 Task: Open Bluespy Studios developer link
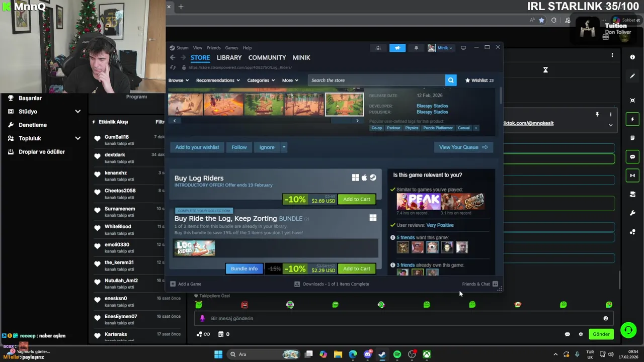point(432,106)
